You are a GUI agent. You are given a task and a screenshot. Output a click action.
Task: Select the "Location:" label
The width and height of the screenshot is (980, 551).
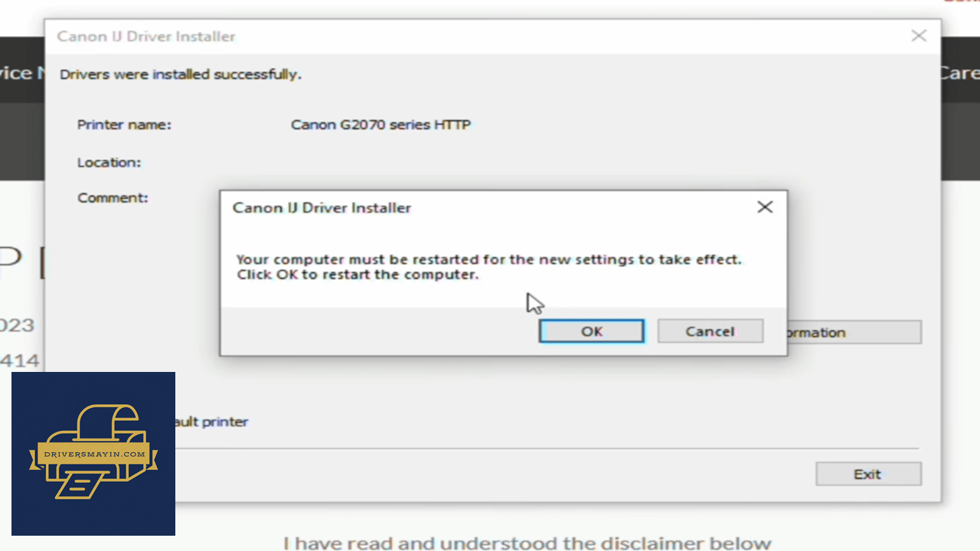(109, 162)
